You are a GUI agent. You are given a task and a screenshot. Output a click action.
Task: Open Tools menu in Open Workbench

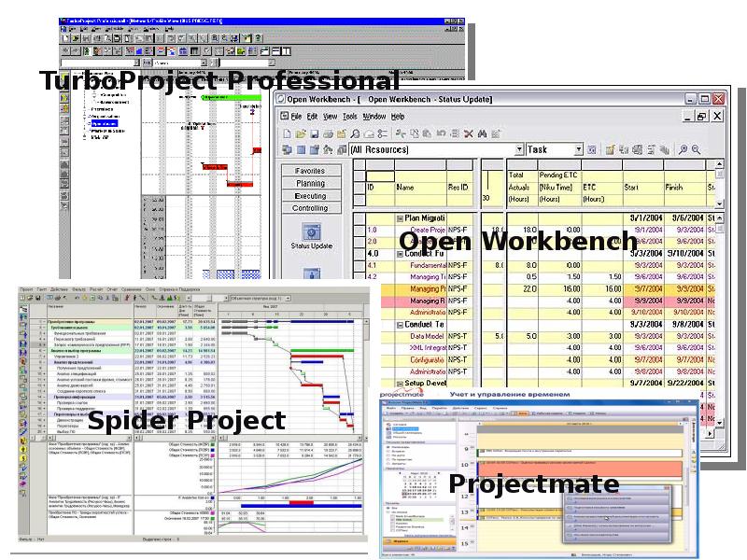pyautogui.click(x=349, y=116)
